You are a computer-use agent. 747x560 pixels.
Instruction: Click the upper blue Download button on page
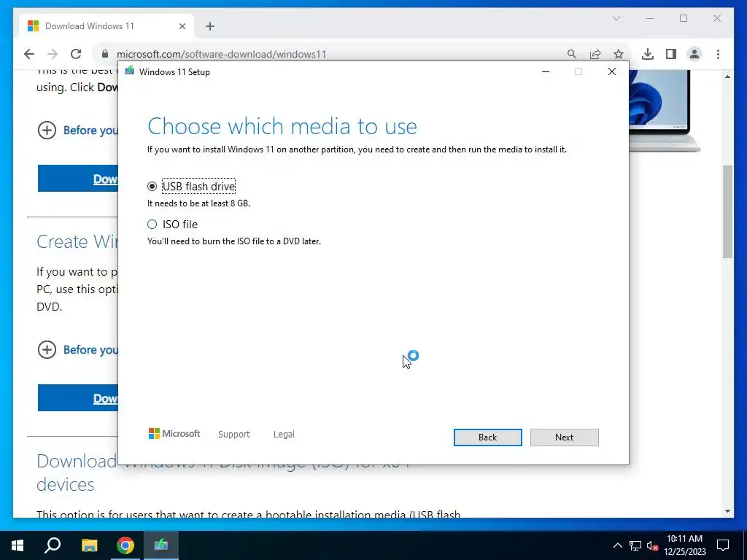[x=77, y=179]
